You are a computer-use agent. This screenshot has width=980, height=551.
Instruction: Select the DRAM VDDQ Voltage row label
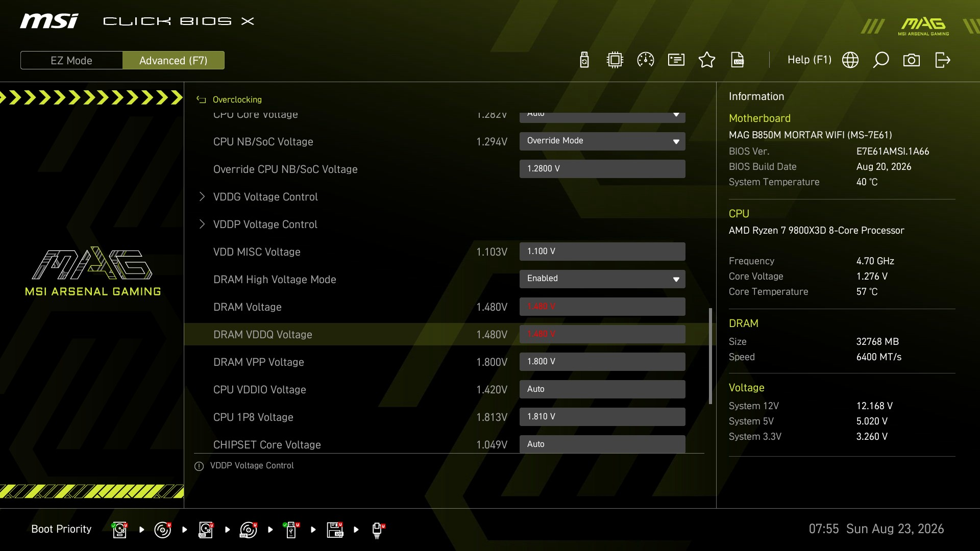(263, 335)
